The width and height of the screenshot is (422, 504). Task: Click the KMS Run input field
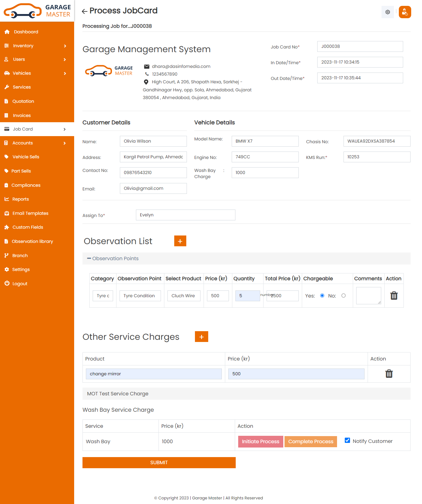coord(377,157)
